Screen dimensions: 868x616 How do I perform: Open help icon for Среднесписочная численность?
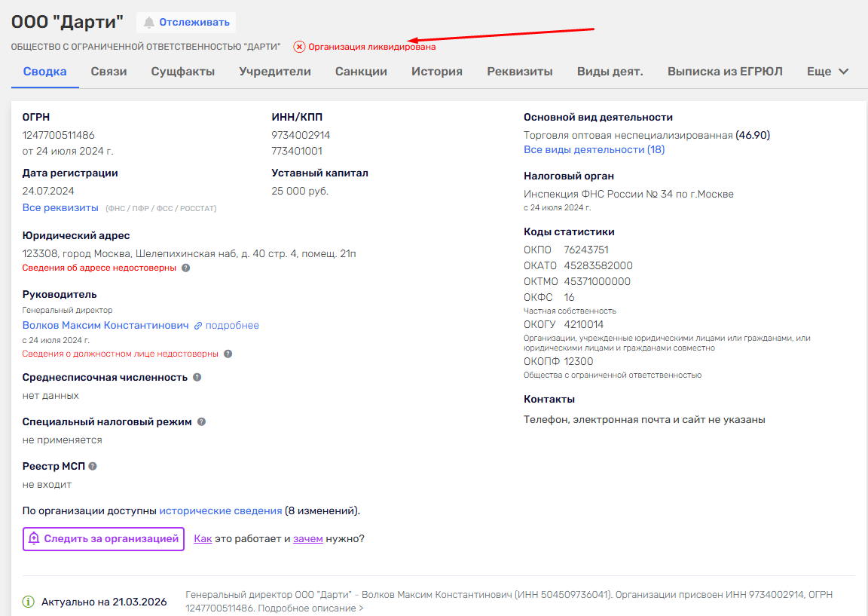(197, 377)
